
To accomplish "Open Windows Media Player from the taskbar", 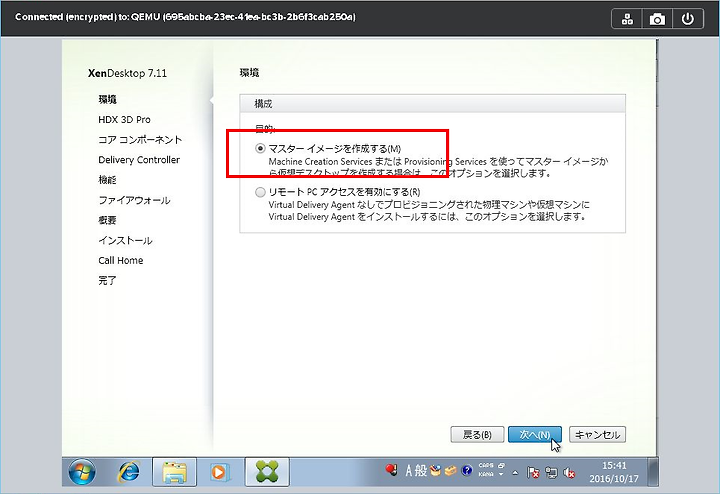I will pos(219,472).
